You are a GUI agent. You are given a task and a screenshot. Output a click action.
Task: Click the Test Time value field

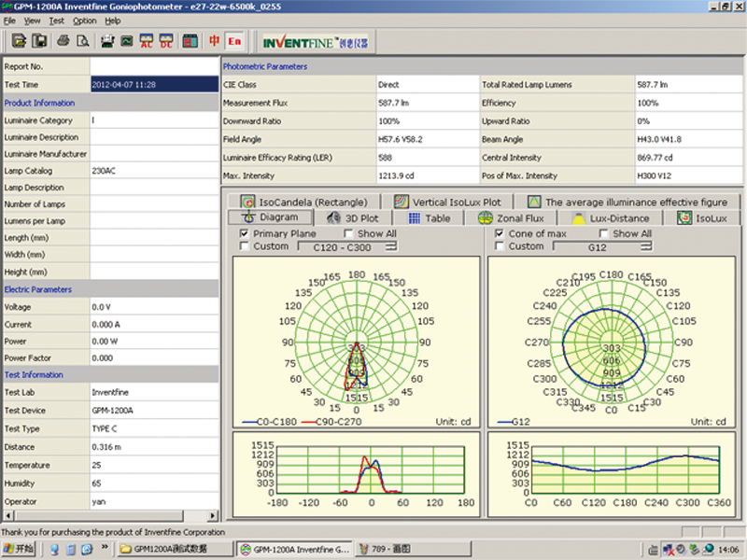pos(153,84)
